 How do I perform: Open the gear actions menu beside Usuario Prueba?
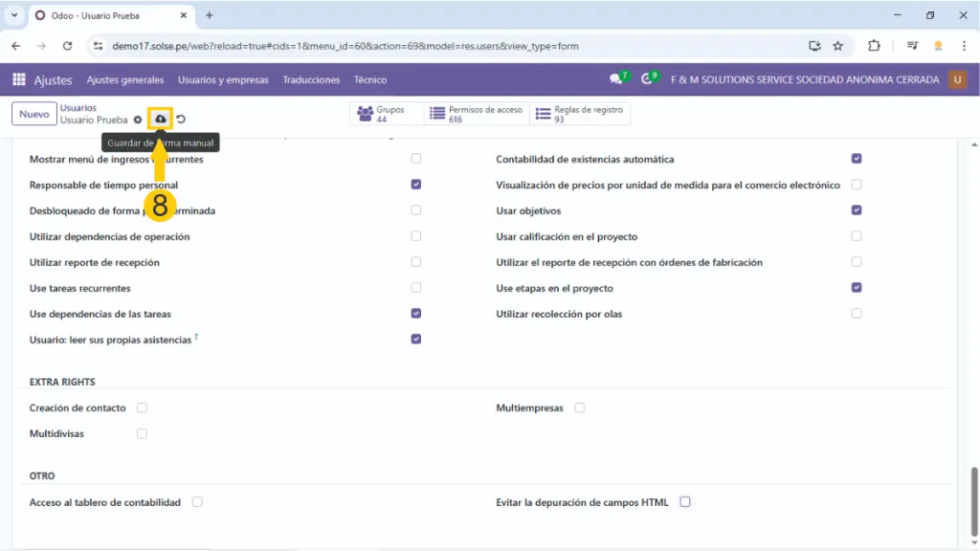[138, 120]
